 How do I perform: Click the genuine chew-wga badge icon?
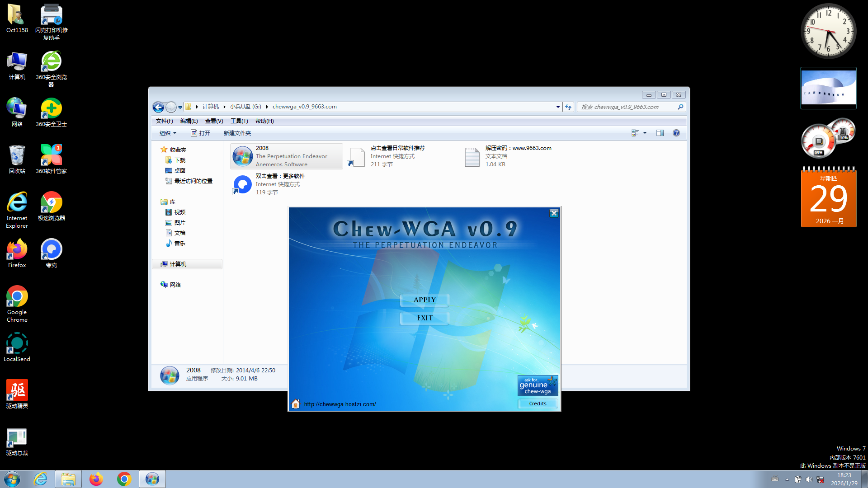(538, 386)
